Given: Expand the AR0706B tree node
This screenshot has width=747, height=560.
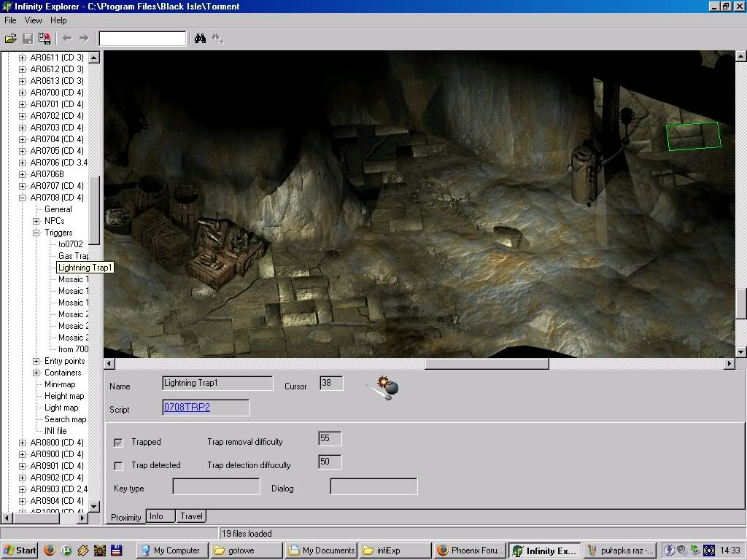Looking at the screenshot, I should coord(22,174).
